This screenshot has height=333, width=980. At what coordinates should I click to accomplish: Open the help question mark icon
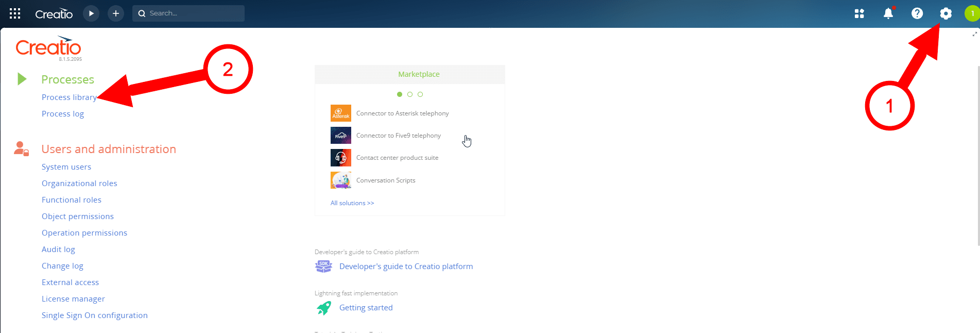coord(917,13)
